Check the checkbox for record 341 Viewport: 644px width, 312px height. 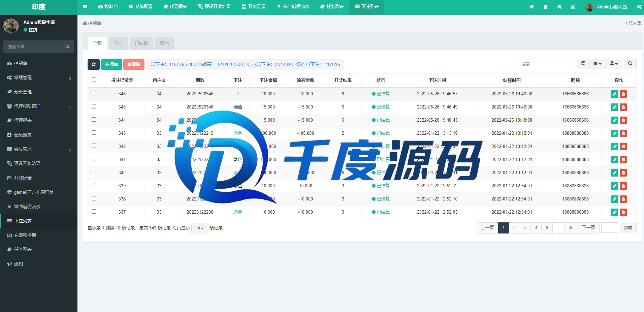pos(94,159)
